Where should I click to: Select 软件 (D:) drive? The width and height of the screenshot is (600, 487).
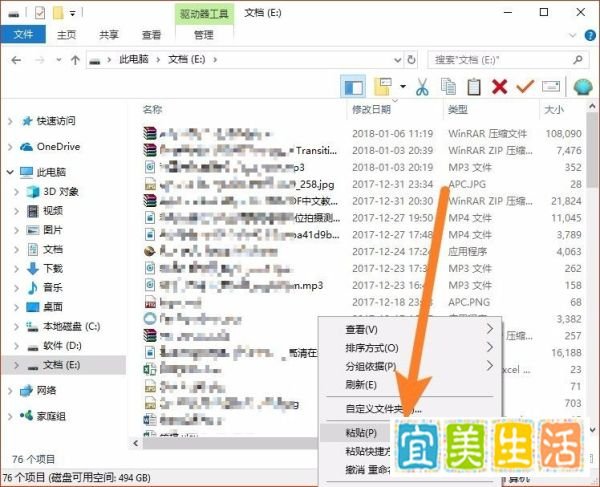[x=62, y=346]
